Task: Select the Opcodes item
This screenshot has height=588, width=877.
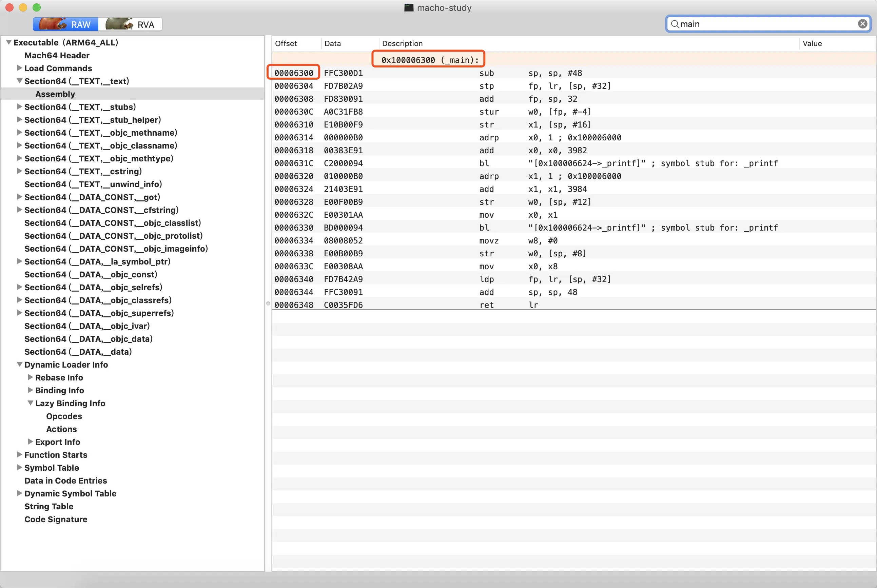Action: [x=64, y=416]
